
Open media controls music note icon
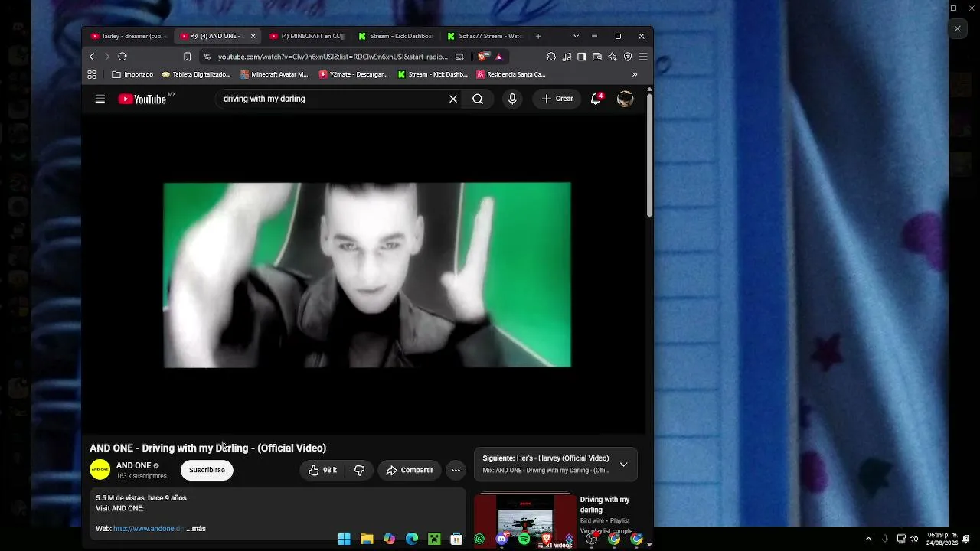pyautogui.click(x=567, y=57)
